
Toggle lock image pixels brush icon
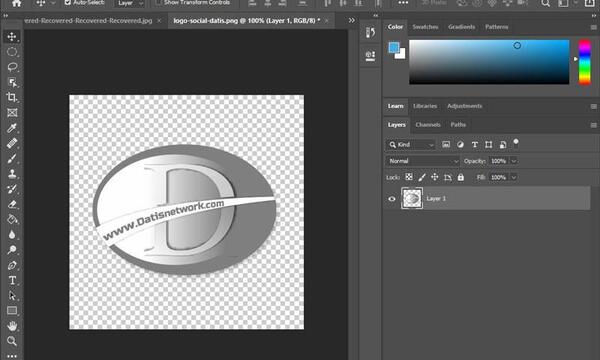[422, 177]
